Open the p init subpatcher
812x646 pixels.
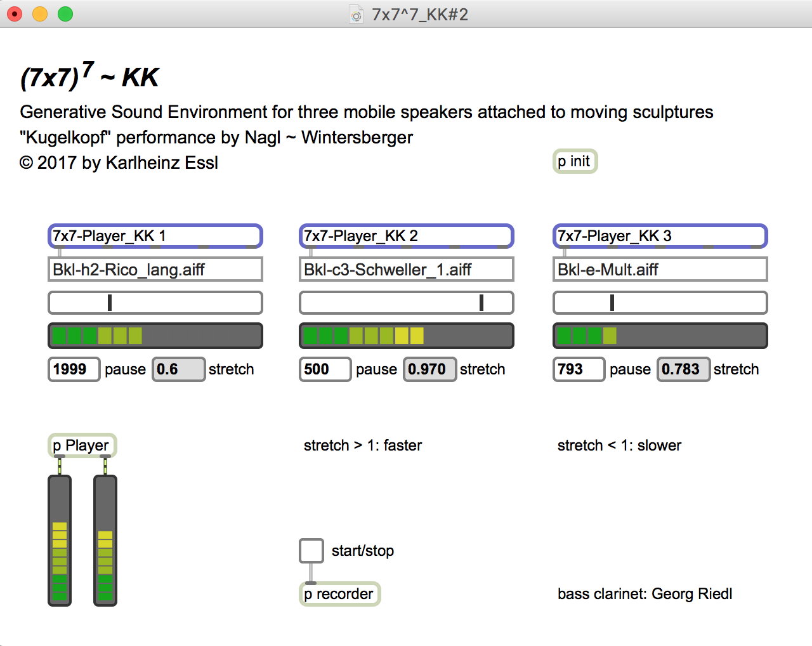click(575, 161)
